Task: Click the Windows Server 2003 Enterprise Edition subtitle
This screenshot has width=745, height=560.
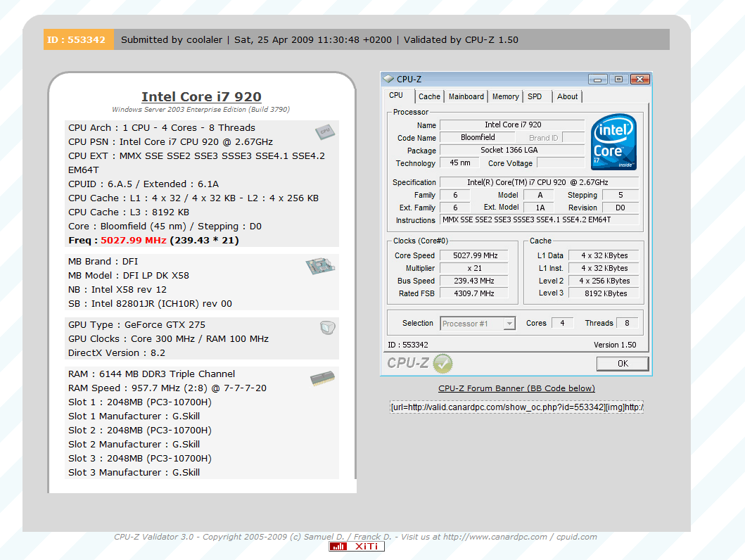Action: (201, 109)
